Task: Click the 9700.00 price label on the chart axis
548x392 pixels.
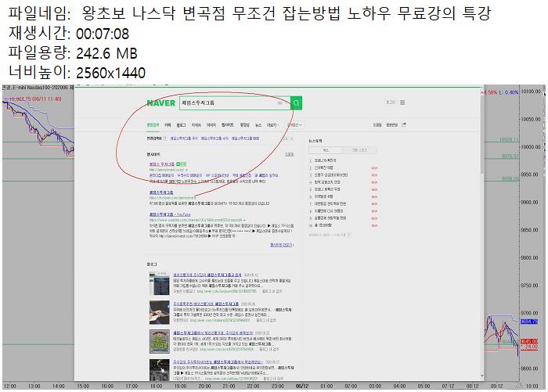Action: click(x=529, y=314)
